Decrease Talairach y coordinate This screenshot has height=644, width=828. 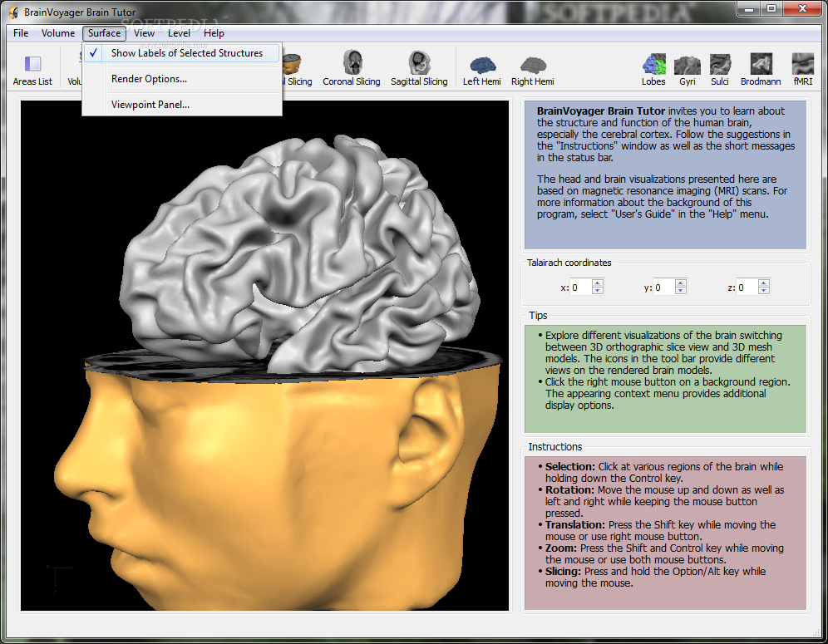681,290
